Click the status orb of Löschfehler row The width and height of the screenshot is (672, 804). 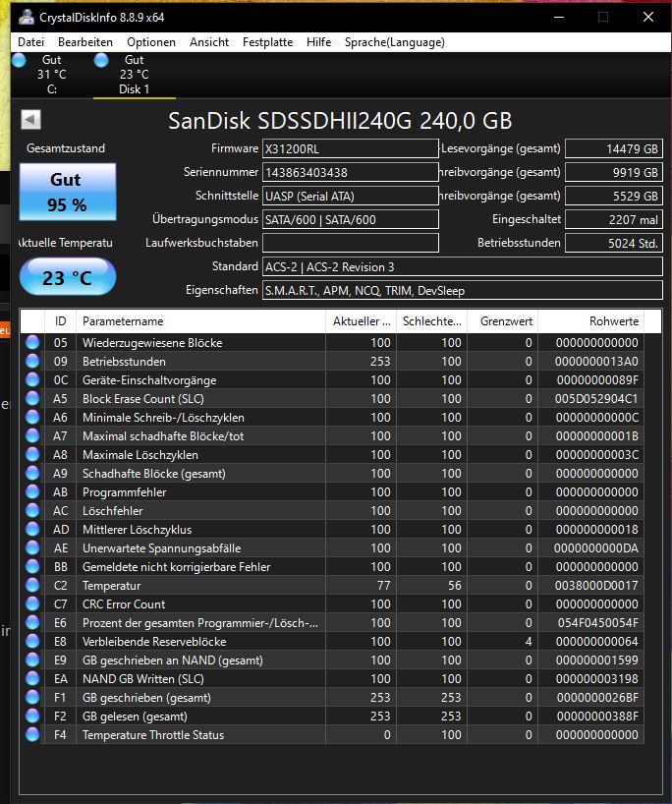point(32,511)
